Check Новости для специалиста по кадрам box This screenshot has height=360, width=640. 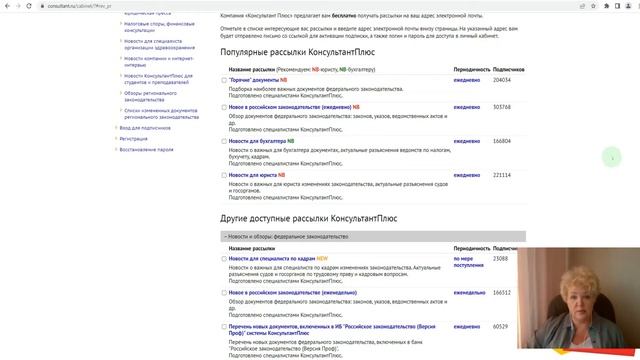click(x=224, y=259)
